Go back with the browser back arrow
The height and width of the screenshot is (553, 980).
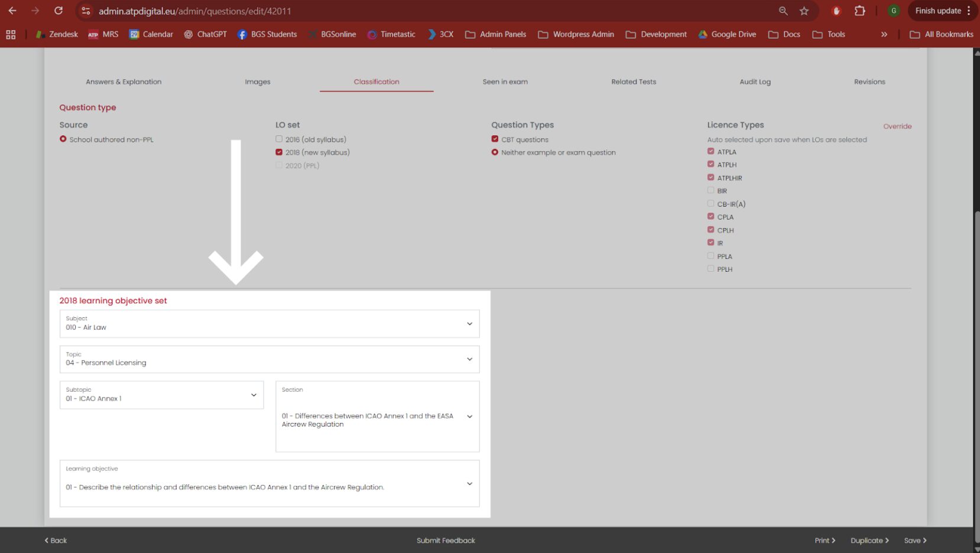12,11
